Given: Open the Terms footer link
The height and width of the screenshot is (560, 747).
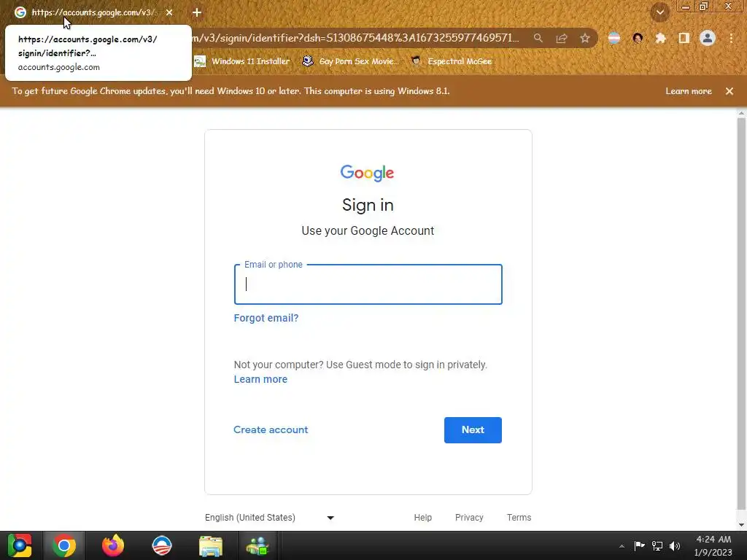Looking at the screenshot, I should [519, 518].
